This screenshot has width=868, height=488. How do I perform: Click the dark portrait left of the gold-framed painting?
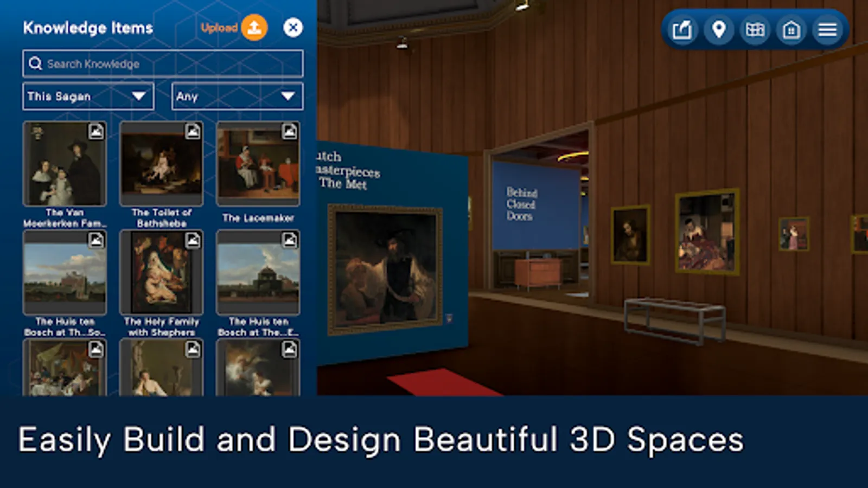point(630,235)
